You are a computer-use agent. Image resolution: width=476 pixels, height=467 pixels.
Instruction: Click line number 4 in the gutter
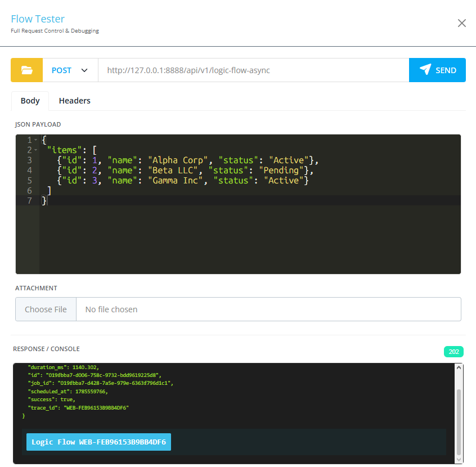click(29, 170)
